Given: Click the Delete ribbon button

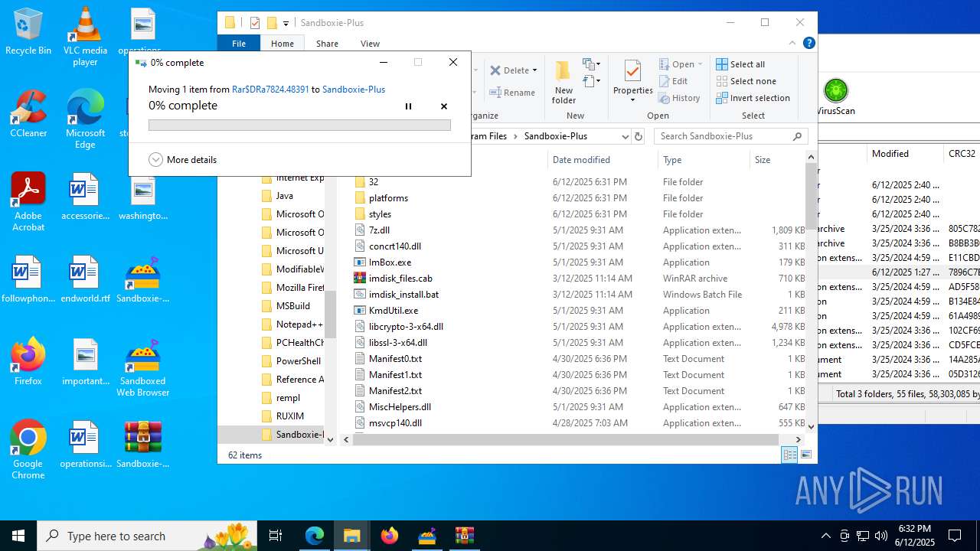Looking at the screenshot, I should pos(510,70).
